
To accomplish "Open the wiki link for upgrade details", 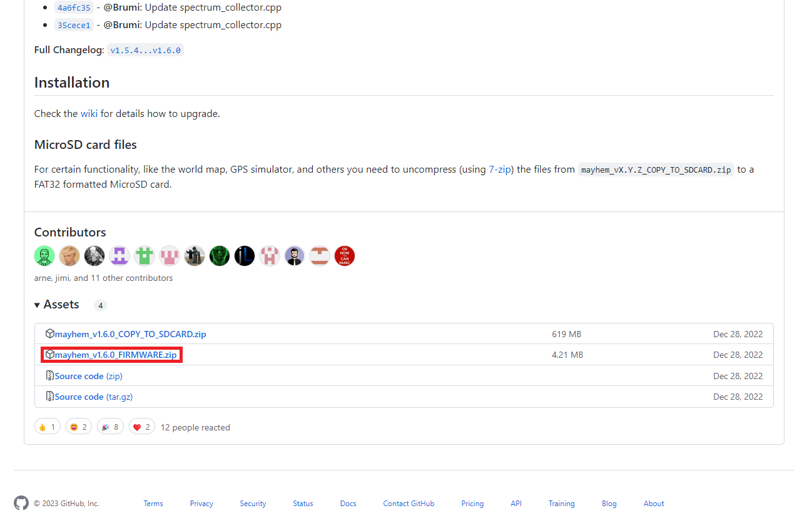I will [89, 114].
